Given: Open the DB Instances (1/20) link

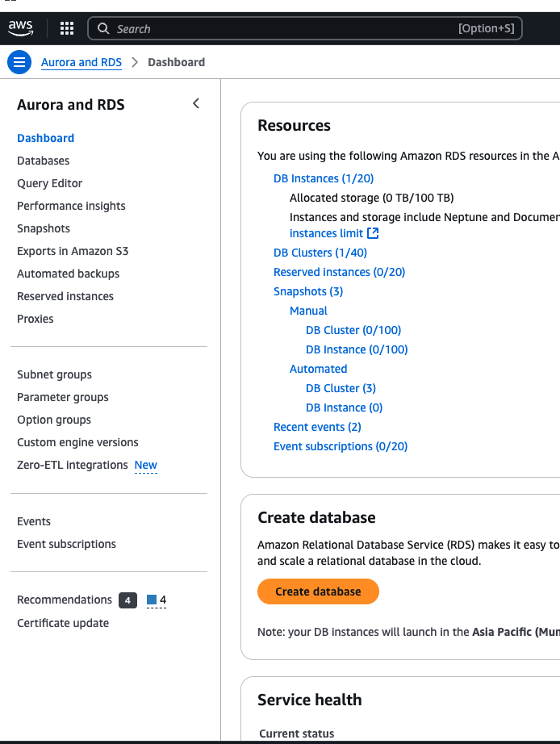Looking at the screenshot, I should 323,178.
